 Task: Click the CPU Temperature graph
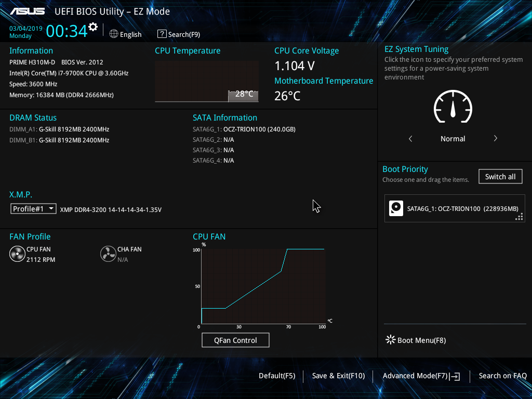click(207, 82)
